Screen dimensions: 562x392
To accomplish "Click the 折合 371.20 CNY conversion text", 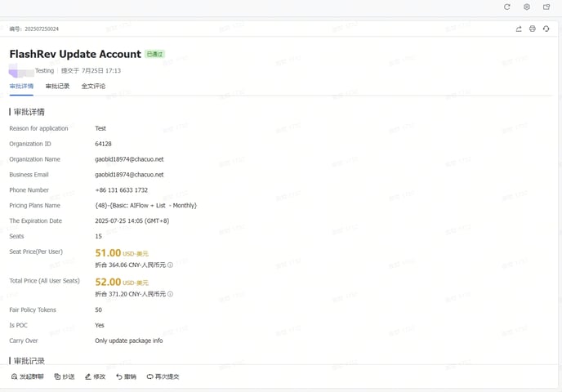I will [130, 294].
